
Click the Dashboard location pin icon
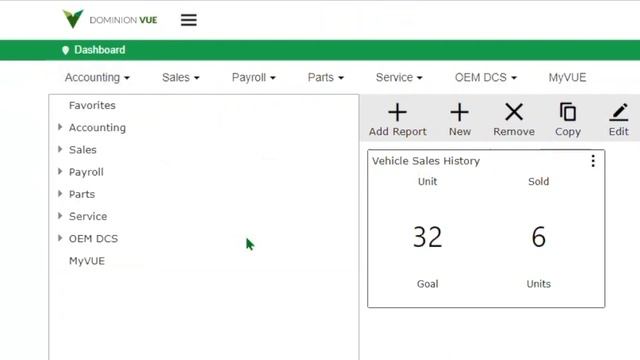coord(65,50)
